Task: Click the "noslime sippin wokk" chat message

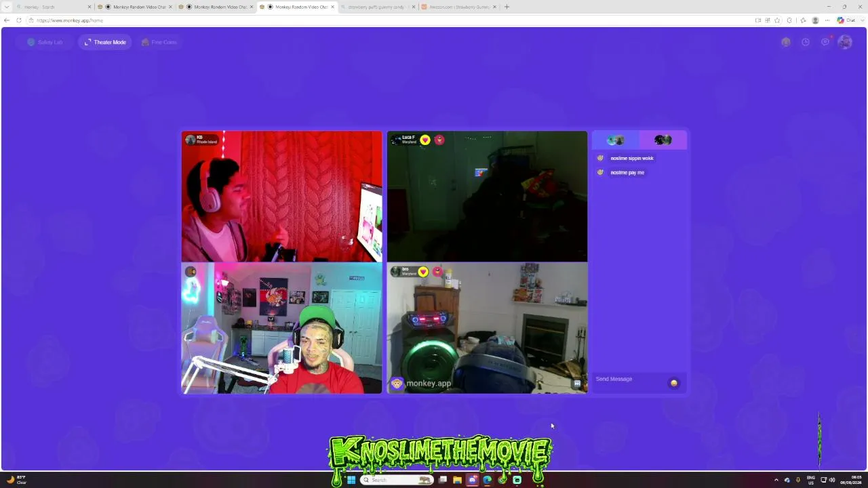Action: [x=632, y=159]
